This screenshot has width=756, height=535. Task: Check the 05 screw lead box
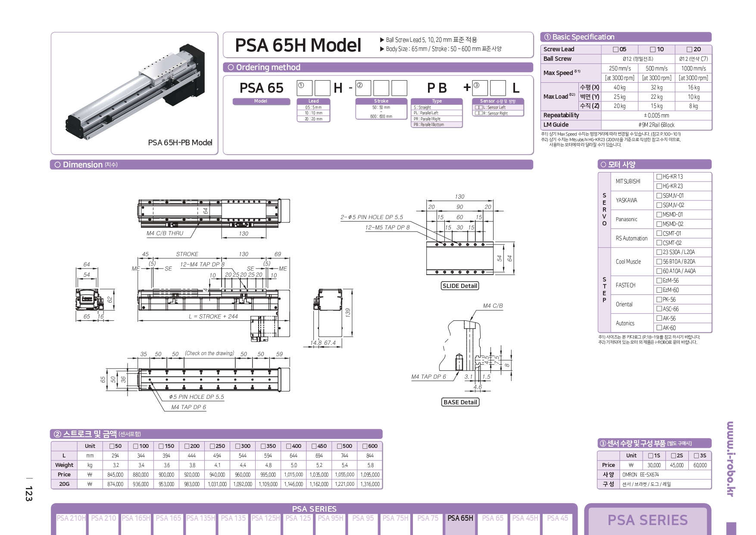tap(616, 50)
